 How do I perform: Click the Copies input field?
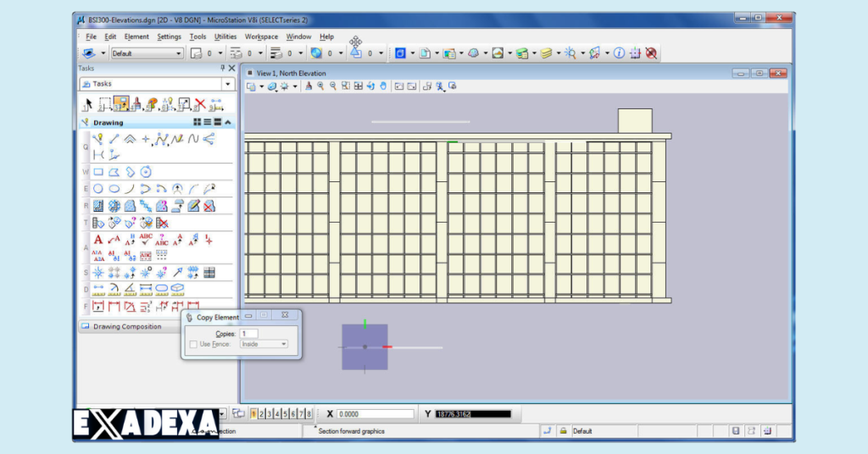(x=248, y=334)
